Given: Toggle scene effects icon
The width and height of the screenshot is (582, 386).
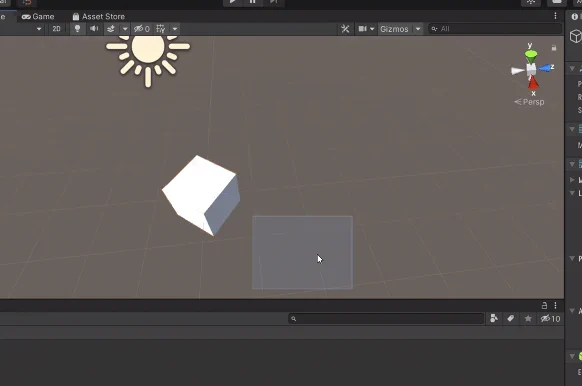Looking at the screenshot, I should (111, 29).
